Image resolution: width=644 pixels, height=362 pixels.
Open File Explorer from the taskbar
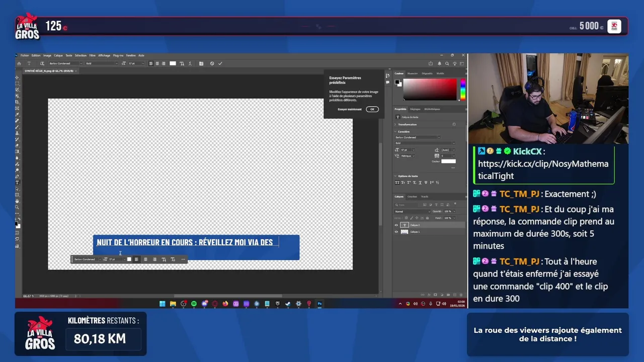tap(173, 304)
